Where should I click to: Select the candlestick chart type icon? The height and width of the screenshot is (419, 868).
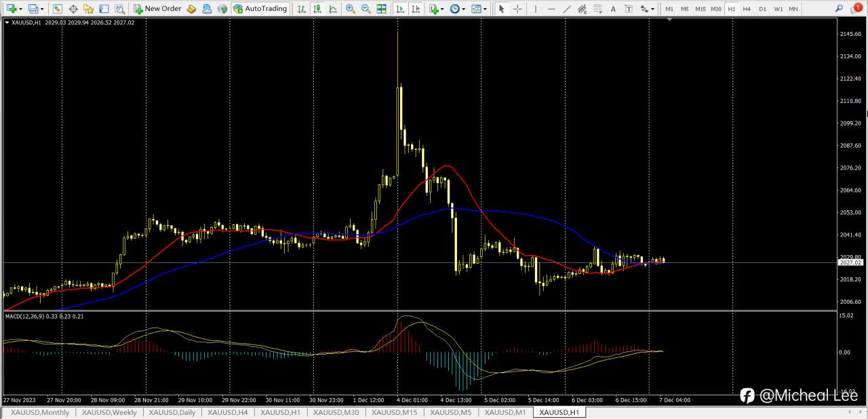click(x=317, y=9)
